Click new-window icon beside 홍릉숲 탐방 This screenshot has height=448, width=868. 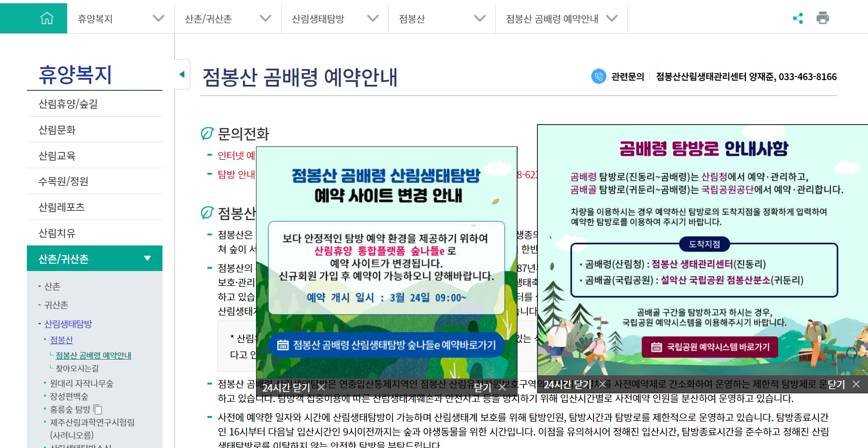click(x=98, y=410)
